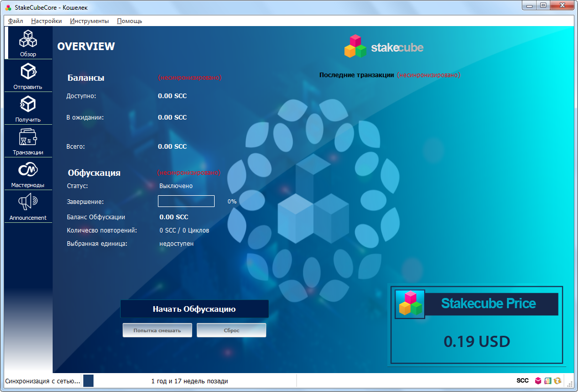Click the Попытка смешать button
This screenshot has width=578, height=392.
point(157,331)
